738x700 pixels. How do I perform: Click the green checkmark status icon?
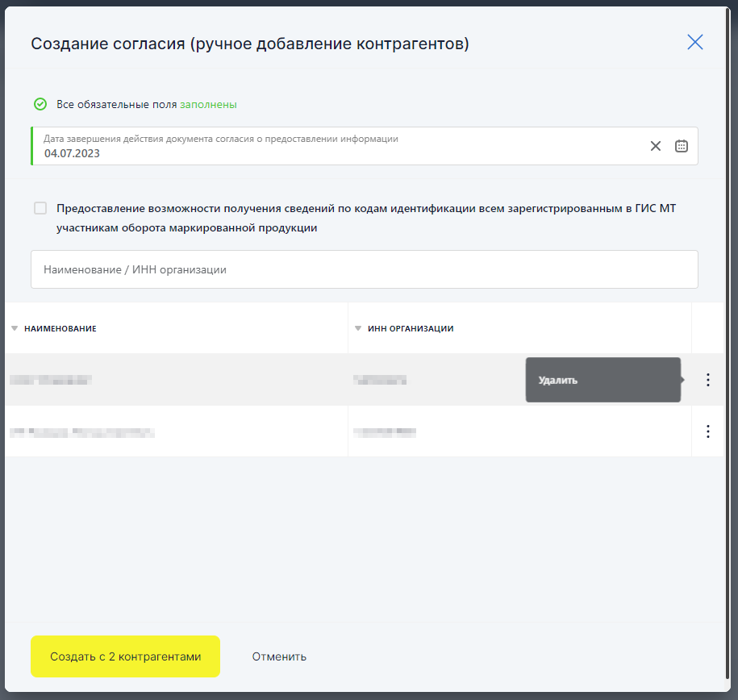click(40, 104)
